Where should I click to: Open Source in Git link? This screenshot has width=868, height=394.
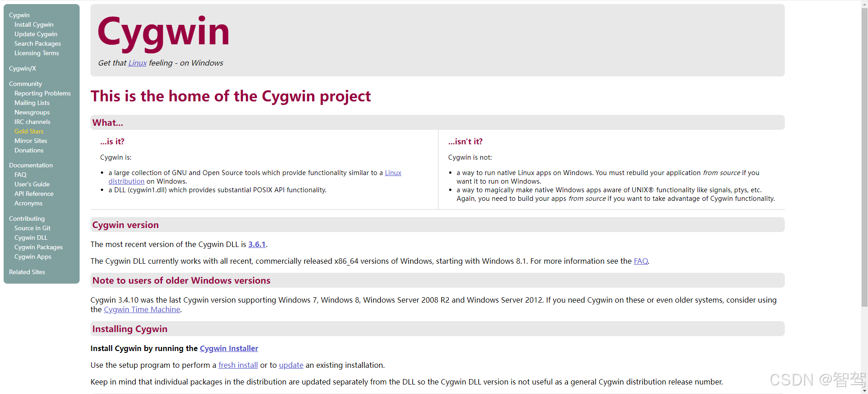point(33,228)
